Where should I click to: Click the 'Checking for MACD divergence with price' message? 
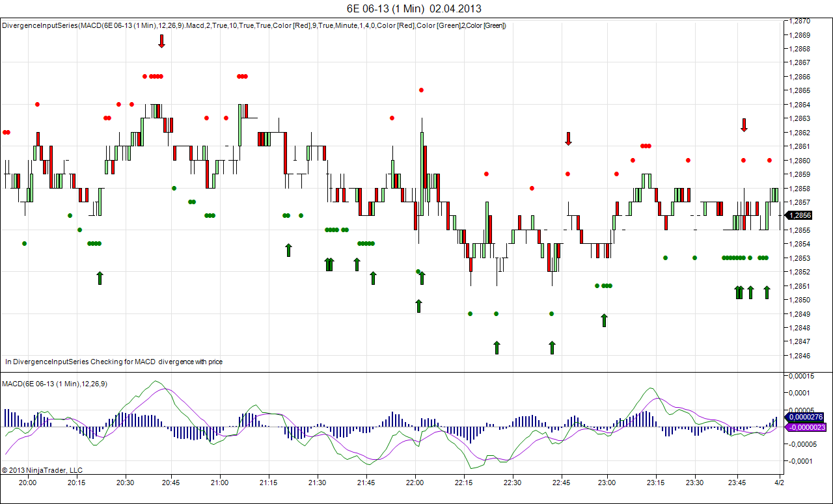[x=156, y=361]
